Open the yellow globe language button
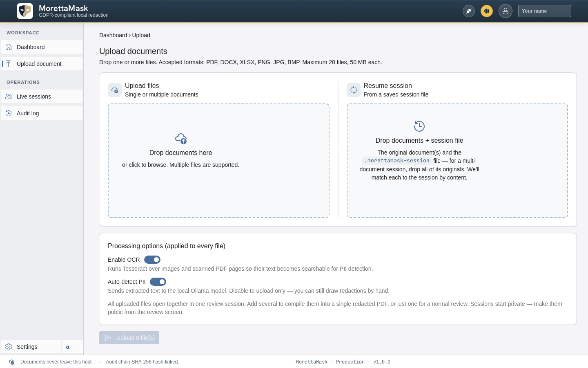Image resolution: width=588 pixels, height=368 pixels. tap(487, 11)
